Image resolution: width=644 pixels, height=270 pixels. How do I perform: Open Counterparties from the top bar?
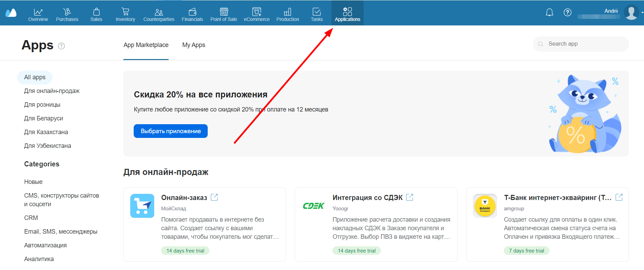pos(159,14)
